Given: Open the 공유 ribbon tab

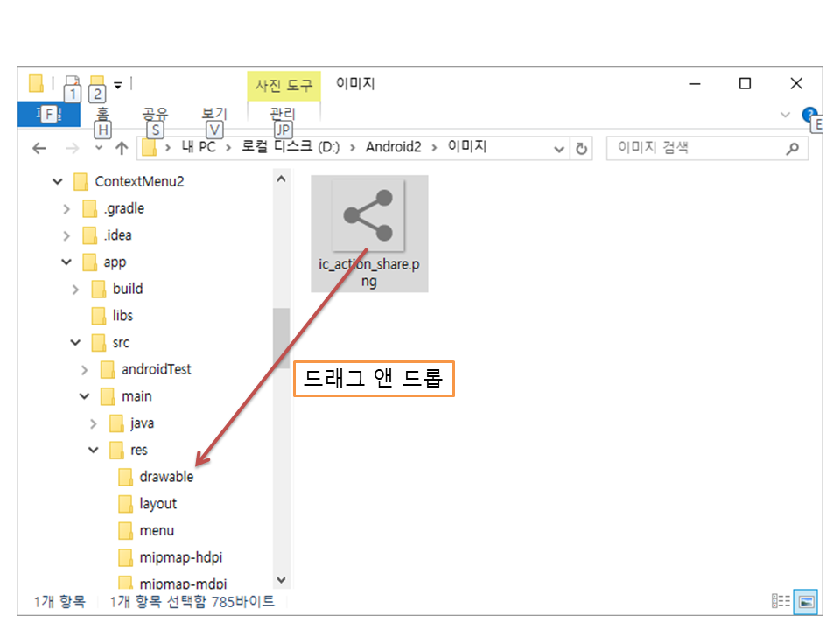Looking at the screenshot, I should click(155, 114).
